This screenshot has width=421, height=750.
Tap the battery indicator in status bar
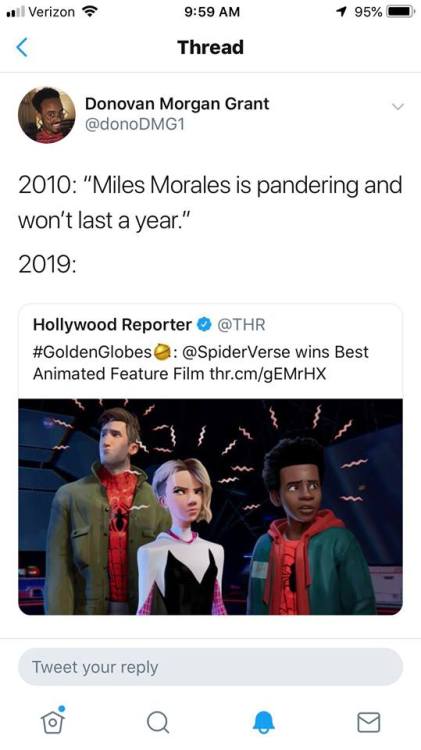(401, 12)
